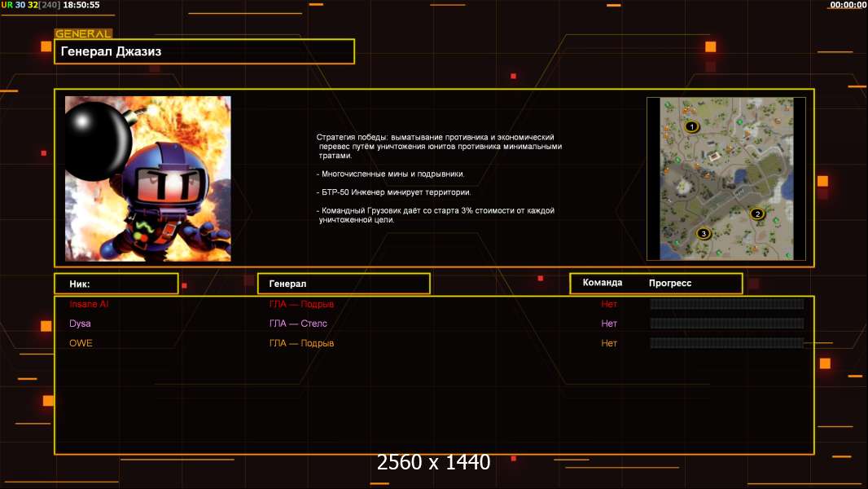Image resolution: width=868 pixels, height=489 pixels.
Task: Click the map preview thumbnail
Action: click(x=726, y=178)
